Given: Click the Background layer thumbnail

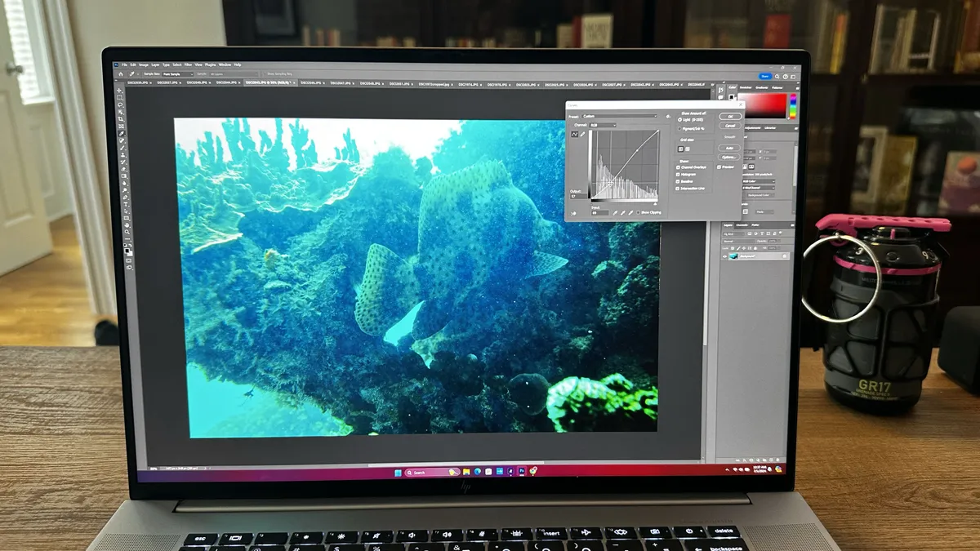Looking at the screenshot, I should pos(734,256).
